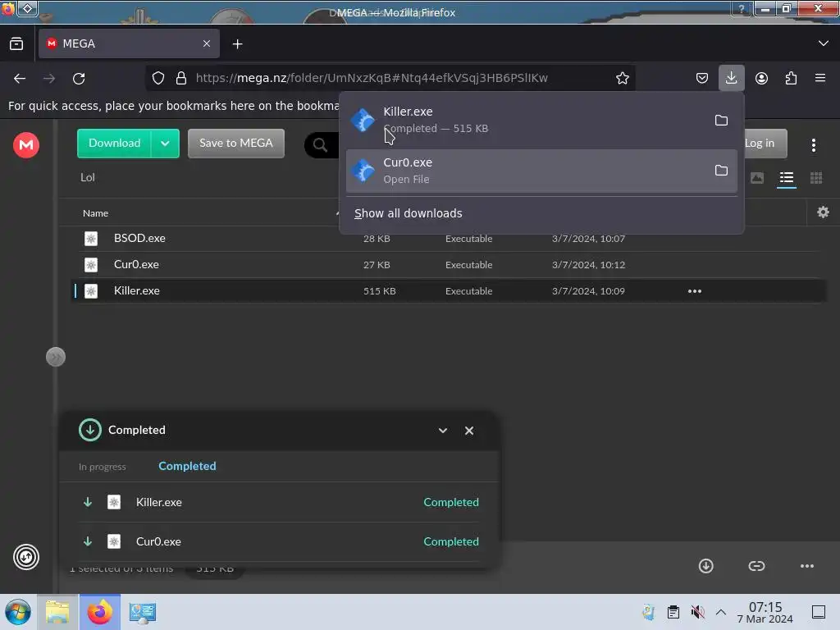
Task: Switch to In progress tab
Action: 102,467
